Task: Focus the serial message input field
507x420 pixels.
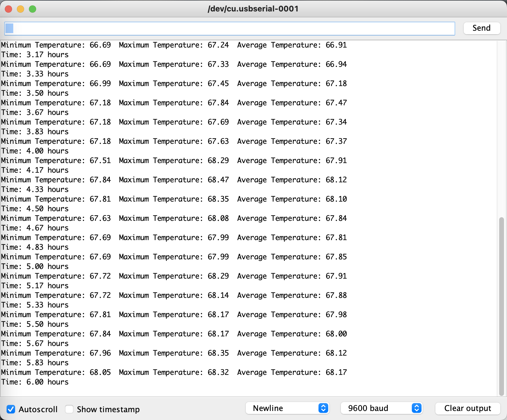Action: click(229, 28)
